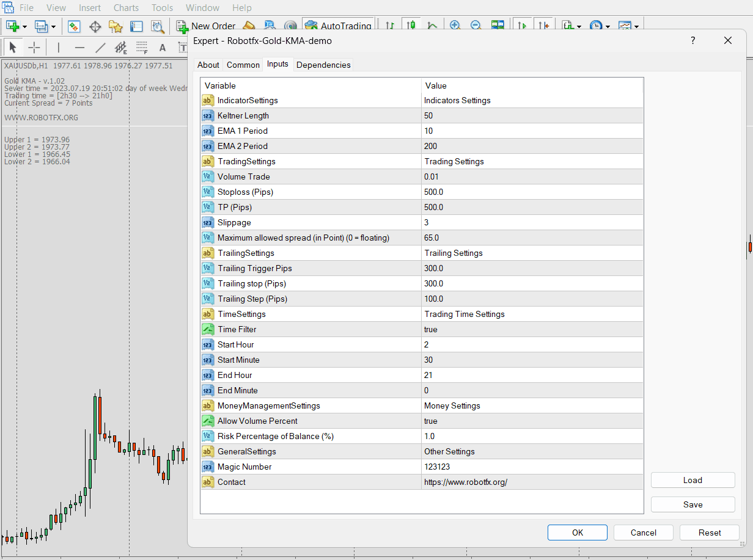Click the Value column header
The image size is (753, 560).
(x=532, y=85)
